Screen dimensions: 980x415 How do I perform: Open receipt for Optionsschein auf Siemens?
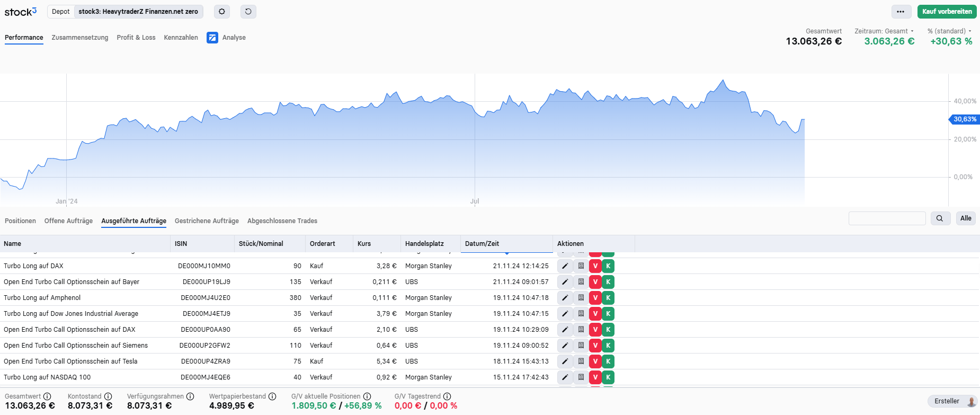coord(581,346)
